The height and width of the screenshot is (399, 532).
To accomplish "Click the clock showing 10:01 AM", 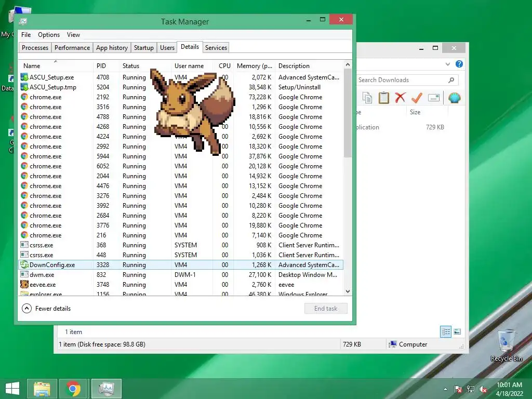I will click(509, 385).
